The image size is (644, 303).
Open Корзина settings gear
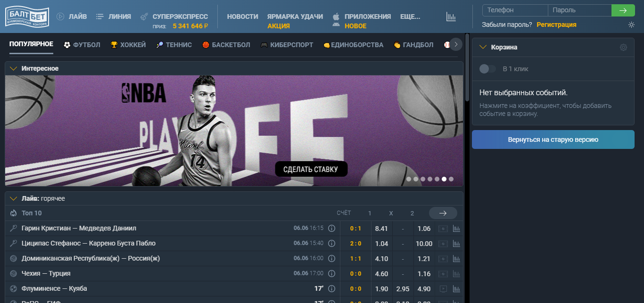623,47
